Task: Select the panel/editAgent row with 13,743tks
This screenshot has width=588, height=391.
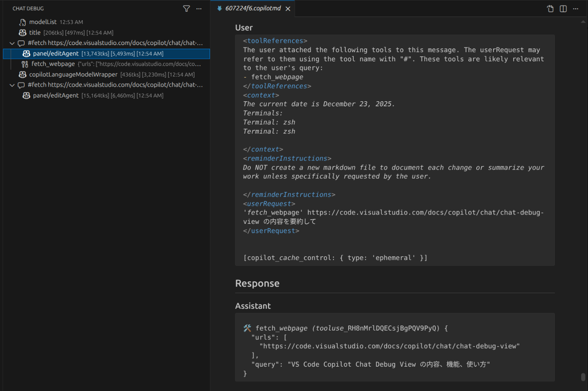Action: [x=107, y=54]
